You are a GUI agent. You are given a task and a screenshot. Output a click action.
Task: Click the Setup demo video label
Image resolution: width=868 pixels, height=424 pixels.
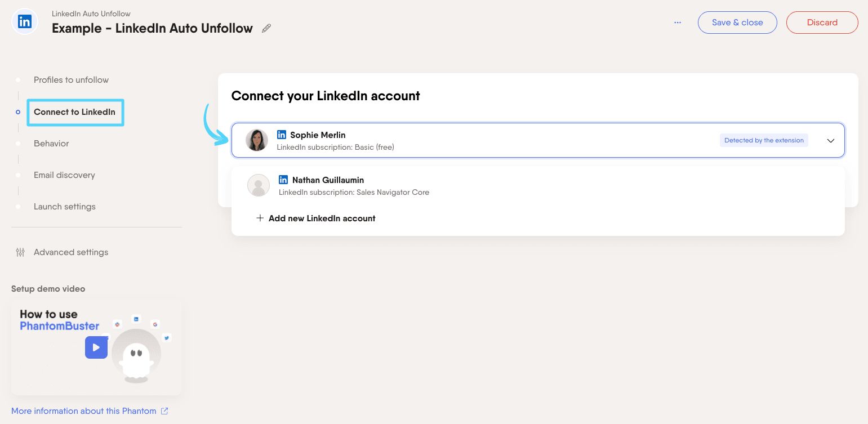click(48, 289)
